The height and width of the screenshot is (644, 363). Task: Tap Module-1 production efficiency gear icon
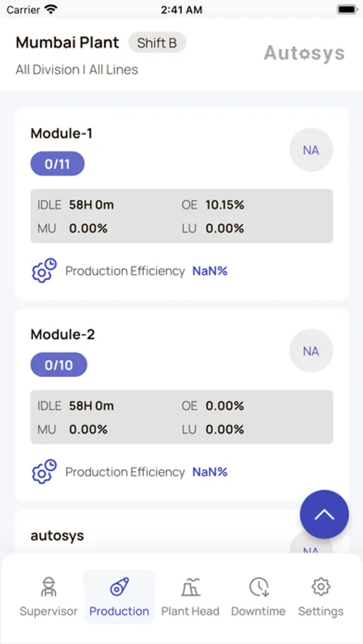coord(44,270)
